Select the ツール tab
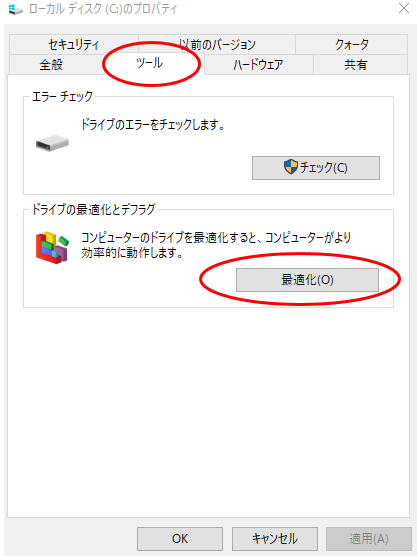 click(x=150, y=63)
